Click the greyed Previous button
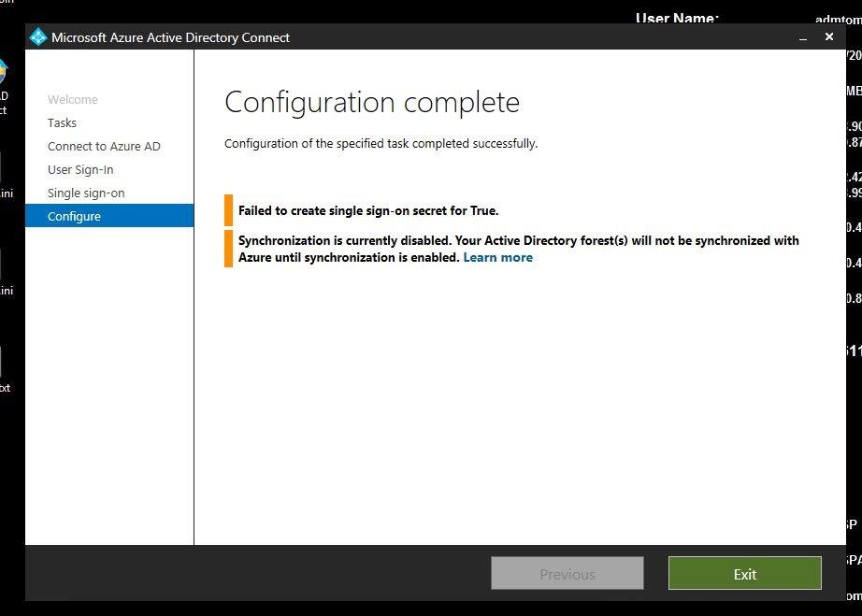This screenshot has width=862, height=616. (567, 573)
